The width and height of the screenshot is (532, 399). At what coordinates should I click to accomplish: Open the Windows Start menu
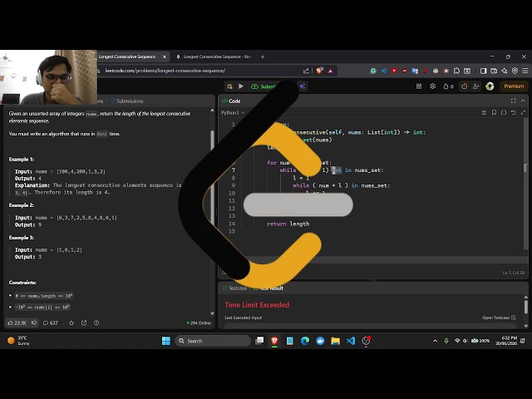point(166,341)
